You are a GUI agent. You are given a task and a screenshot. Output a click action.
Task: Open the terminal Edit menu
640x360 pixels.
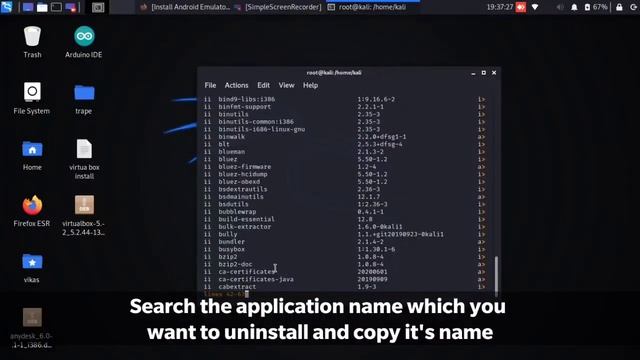coord(263,85)
